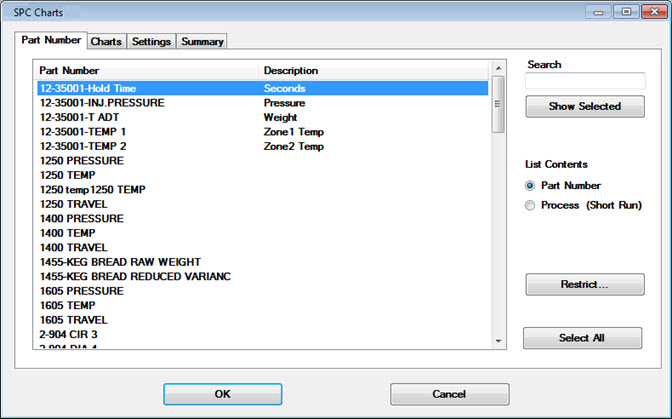
Task: Click the Search input field
Action: [x=585, y=82]
